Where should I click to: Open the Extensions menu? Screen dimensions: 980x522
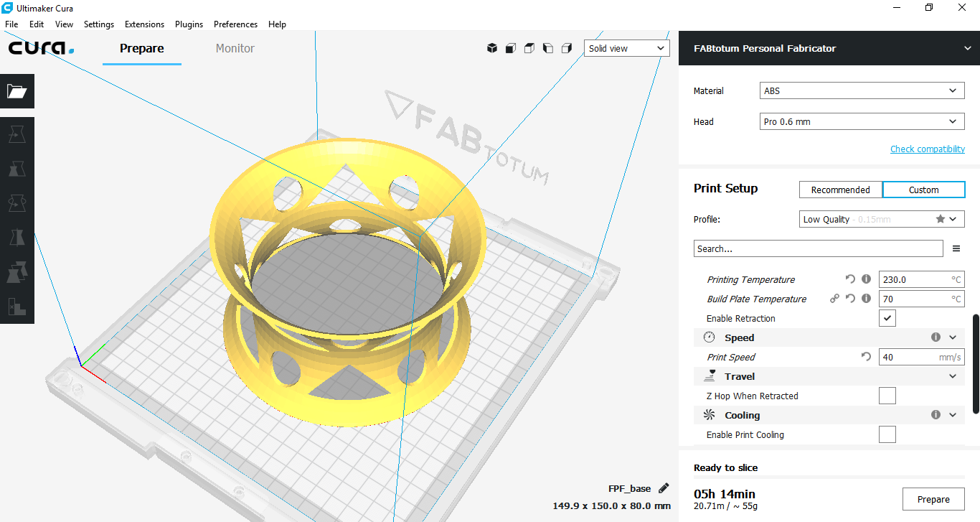[x=144, y=24]
